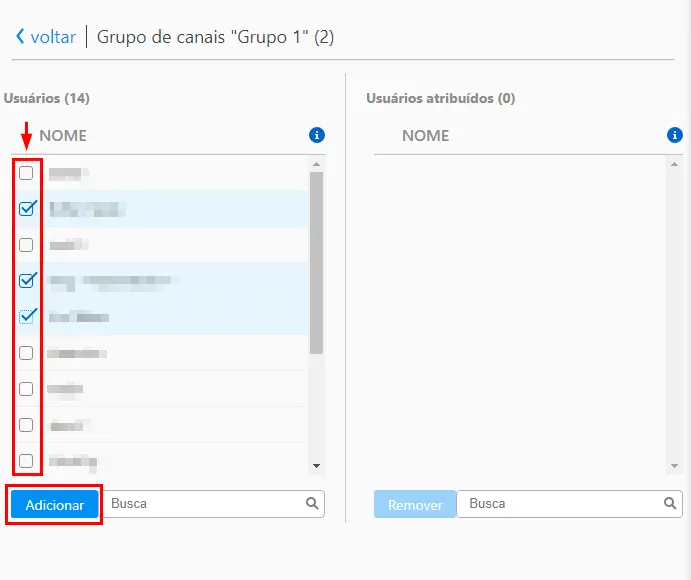The width and height of the screenshot is (691, 580).
Task: Click the Usuários list scroll-up arrow
Action: click(x=316, y=164)
